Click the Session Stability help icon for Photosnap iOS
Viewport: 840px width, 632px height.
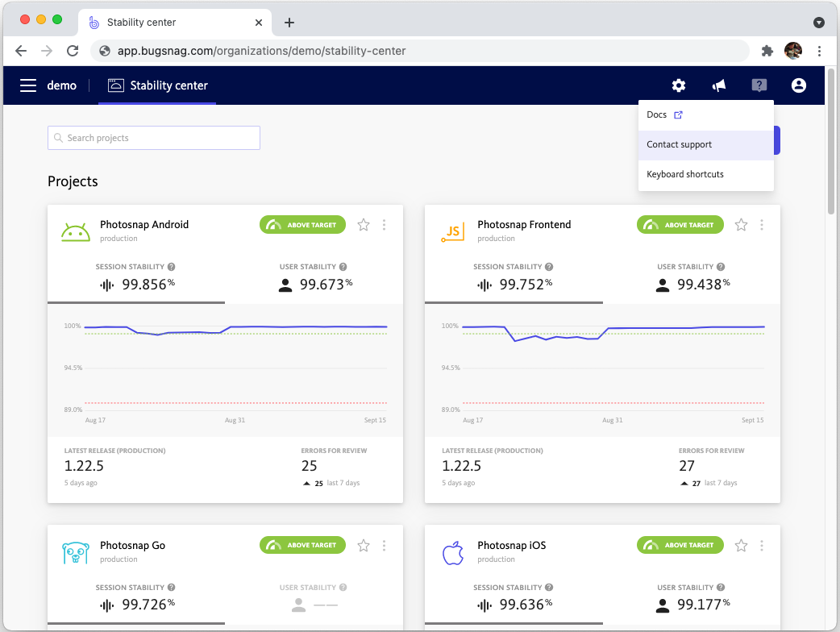click(x=549, y=588)
